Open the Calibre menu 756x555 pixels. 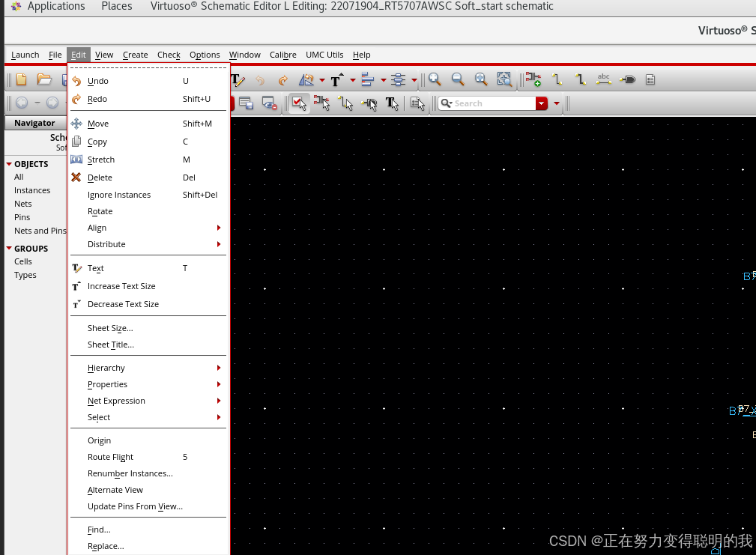[283, 55]
